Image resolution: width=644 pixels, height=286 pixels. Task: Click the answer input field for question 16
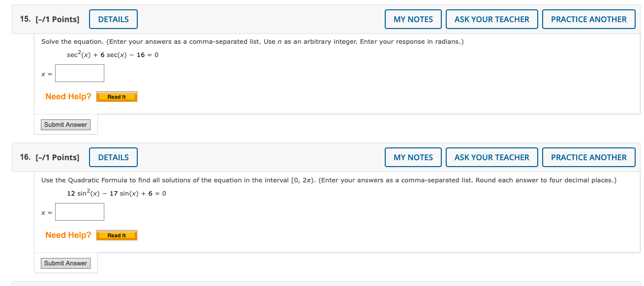pos(80,212)
